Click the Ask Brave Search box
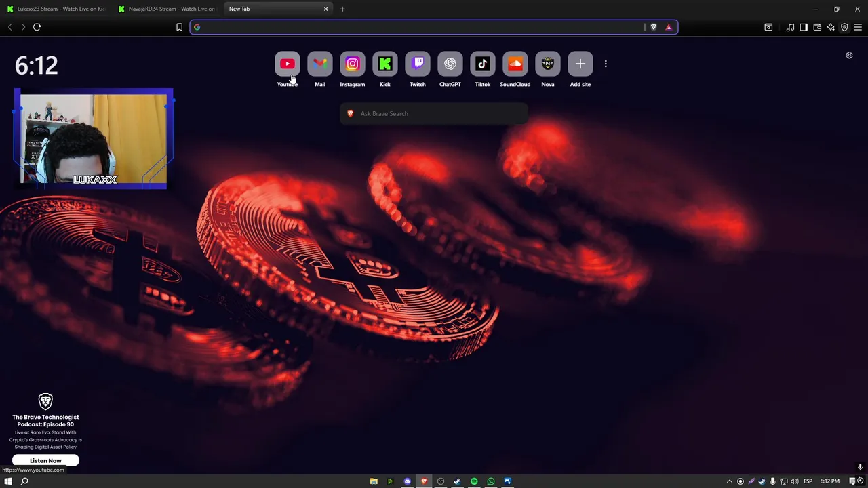The height and width of the screenshot is (488, 868). [x=434, y=113]
